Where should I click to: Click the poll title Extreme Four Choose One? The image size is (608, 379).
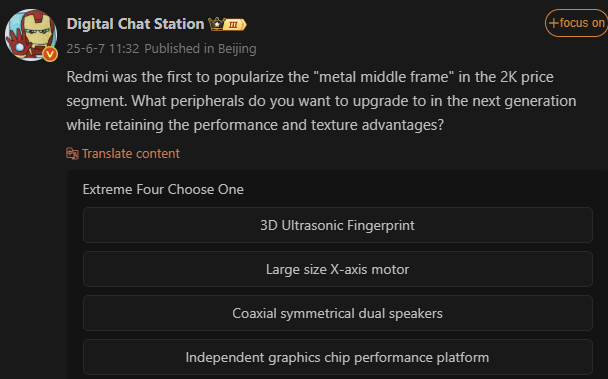tap(163, 189)
